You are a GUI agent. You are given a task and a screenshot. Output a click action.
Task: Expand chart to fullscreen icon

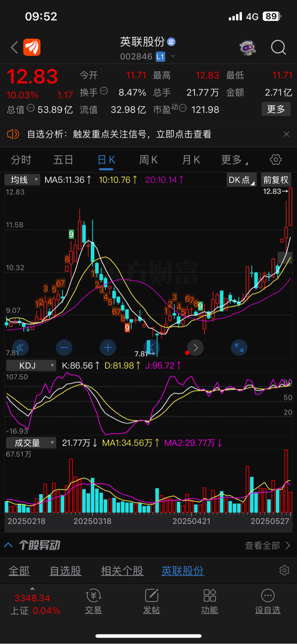point(239,348)
